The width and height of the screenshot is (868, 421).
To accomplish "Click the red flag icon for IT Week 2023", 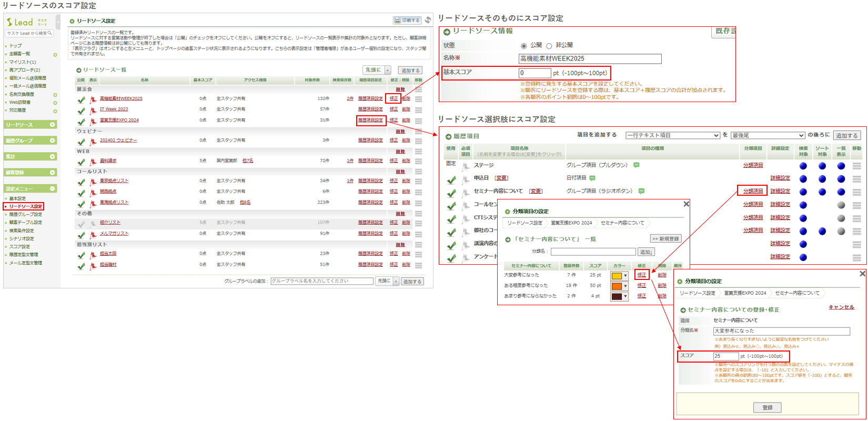I will click(93, 110).
